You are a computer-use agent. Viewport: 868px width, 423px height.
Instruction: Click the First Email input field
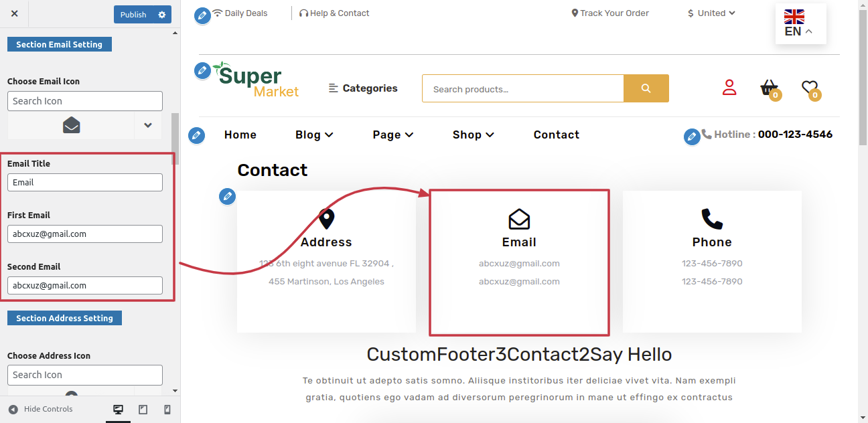pos(85,234)
